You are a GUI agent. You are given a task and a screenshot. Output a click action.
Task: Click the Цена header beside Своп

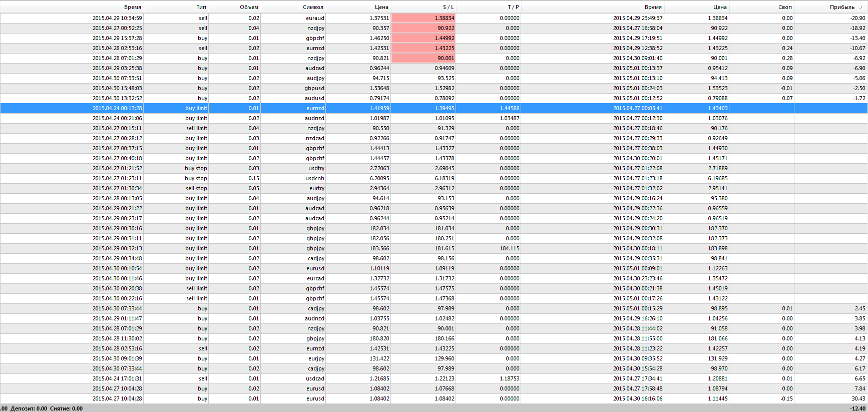pyautogui.click(x=696, y=7)
